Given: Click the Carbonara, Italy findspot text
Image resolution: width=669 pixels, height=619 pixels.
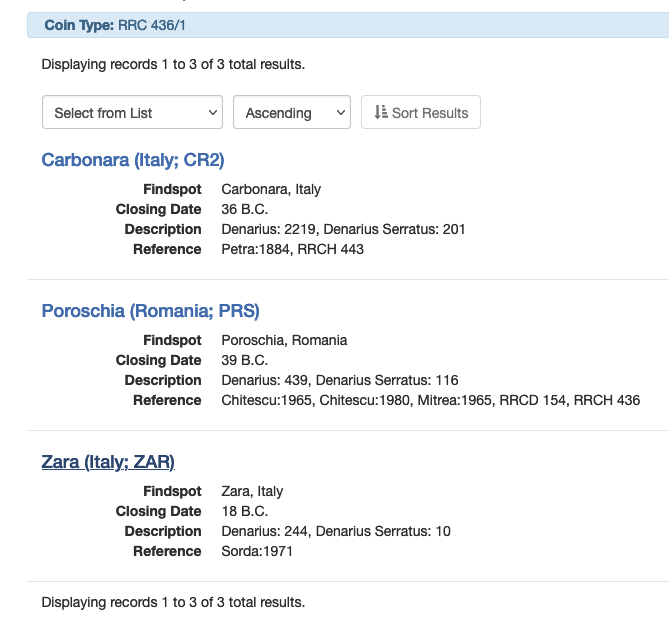Looking at the screenshot, I should point(270,189).
